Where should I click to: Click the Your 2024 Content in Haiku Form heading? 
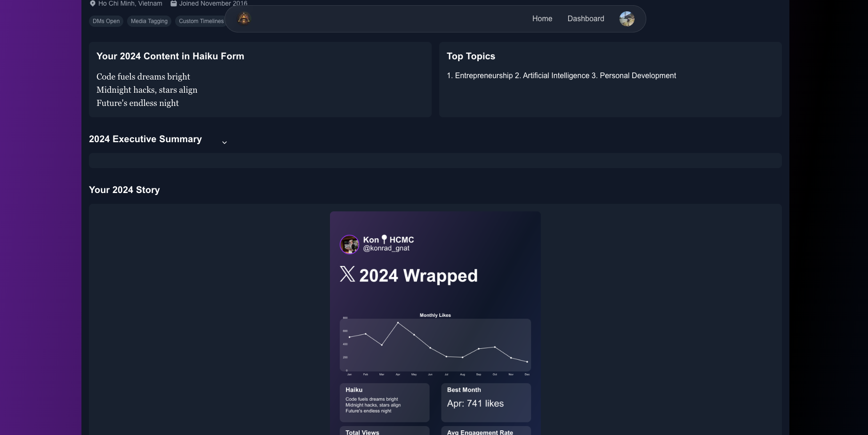point(170,56)
